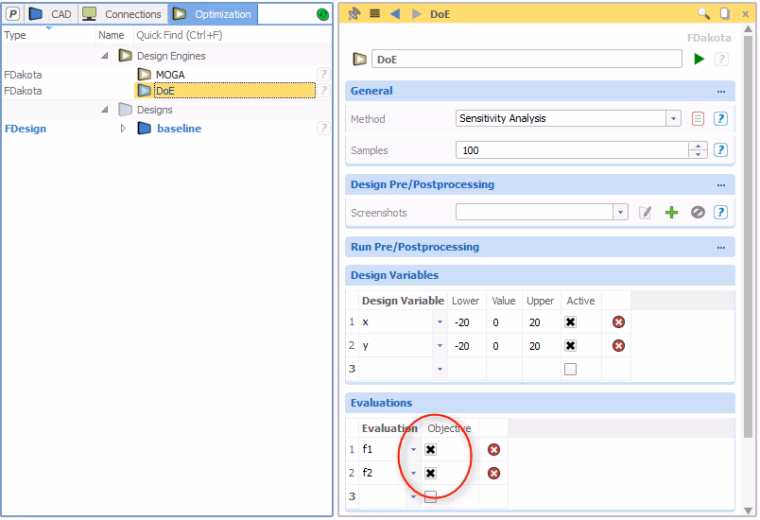Select the MOGA design engine
760x520 pixels.
coord(170,75)
